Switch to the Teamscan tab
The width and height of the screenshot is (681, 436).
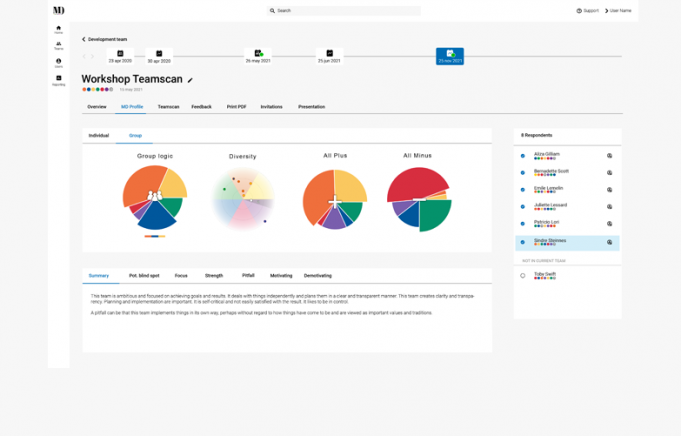click(x=168, y=106)
